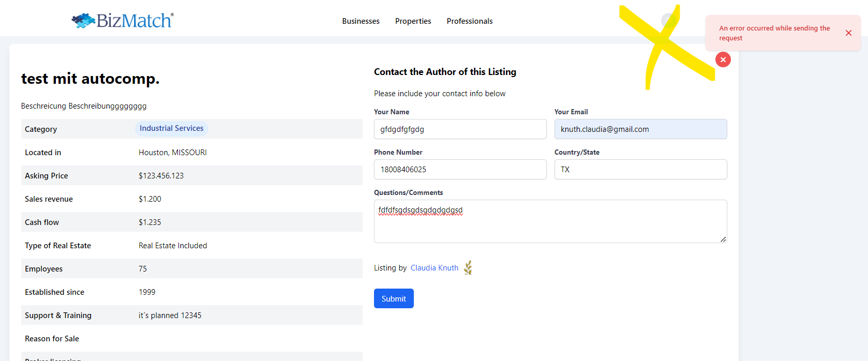Image resolution: width=868 pixels, height=361 pixels.
Task: Click the red circular close button
Action: [x=723, y=59]
